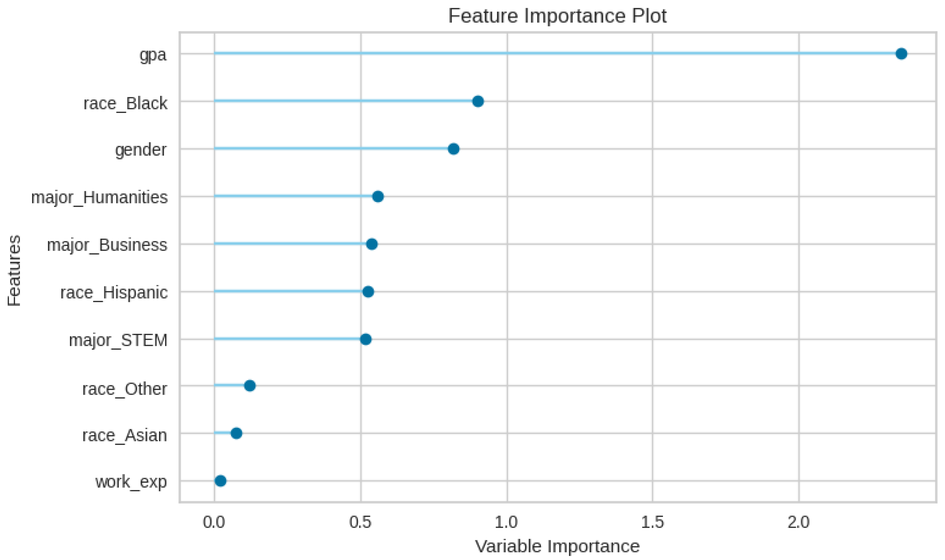Click the work_exp feature label

(x=130, y=482)
